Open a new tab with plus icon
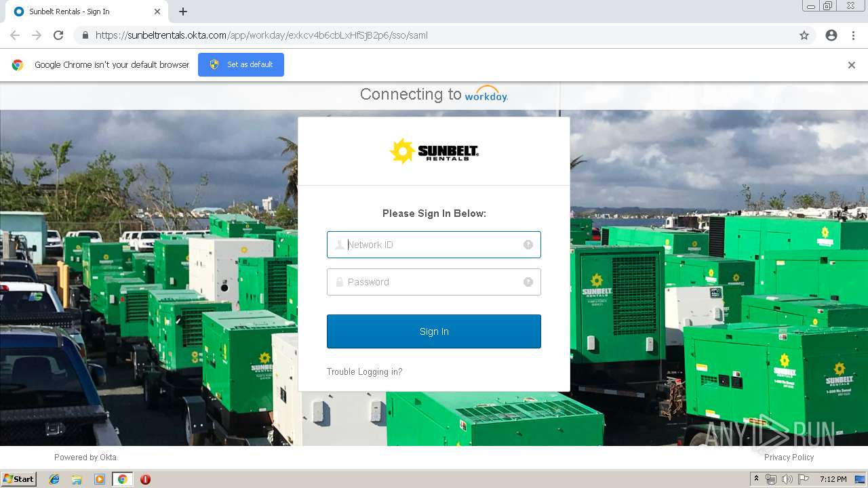868x488 pixels. coord(183,12)
